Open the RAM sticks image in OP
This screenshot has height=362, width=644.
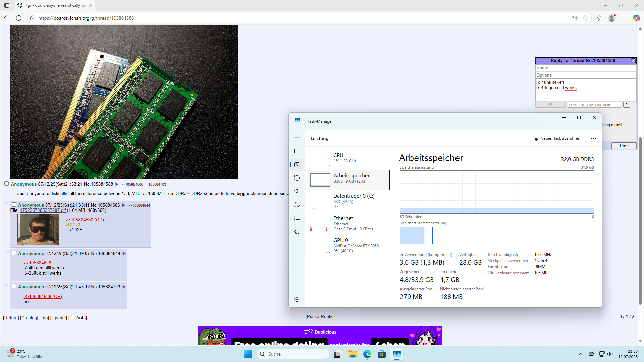coord(124,102)
